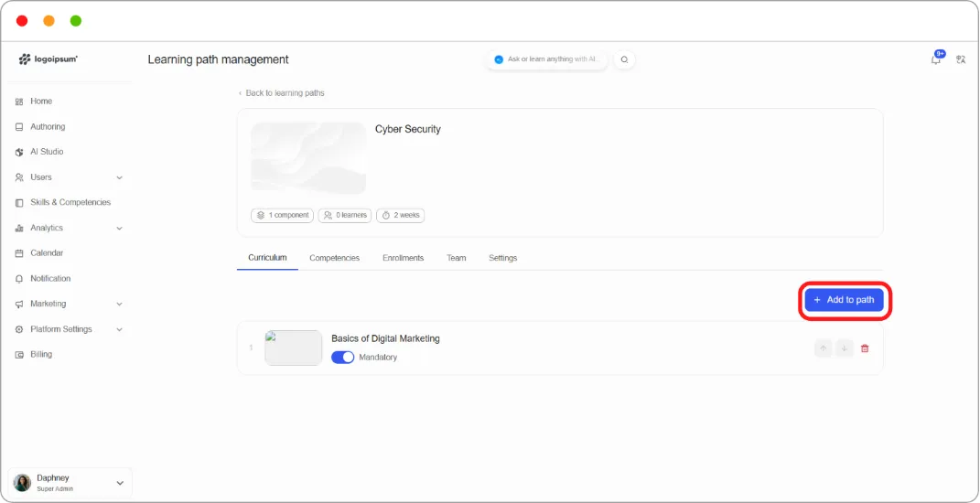Image resolution: width=980 pixels, height=503 pixels.
Task: Click the Calendar icon
Action: [18, 253]
